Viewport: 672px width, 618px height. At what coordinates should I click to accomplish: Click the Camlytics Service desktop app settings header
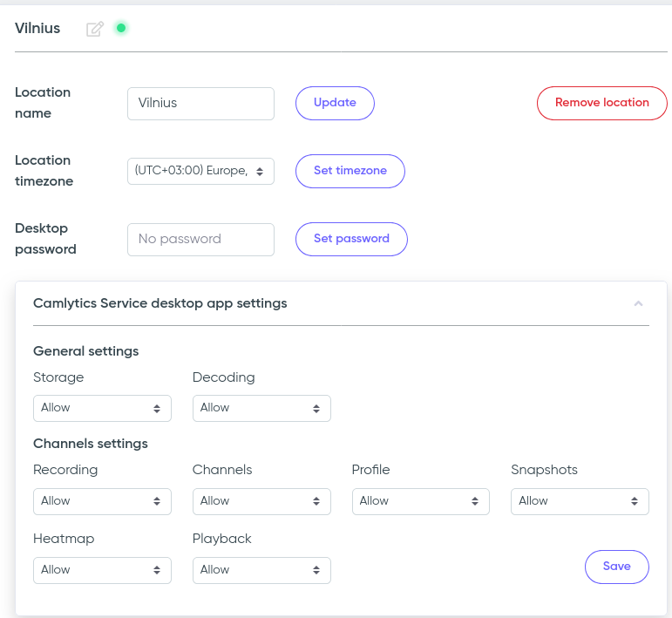160,304
